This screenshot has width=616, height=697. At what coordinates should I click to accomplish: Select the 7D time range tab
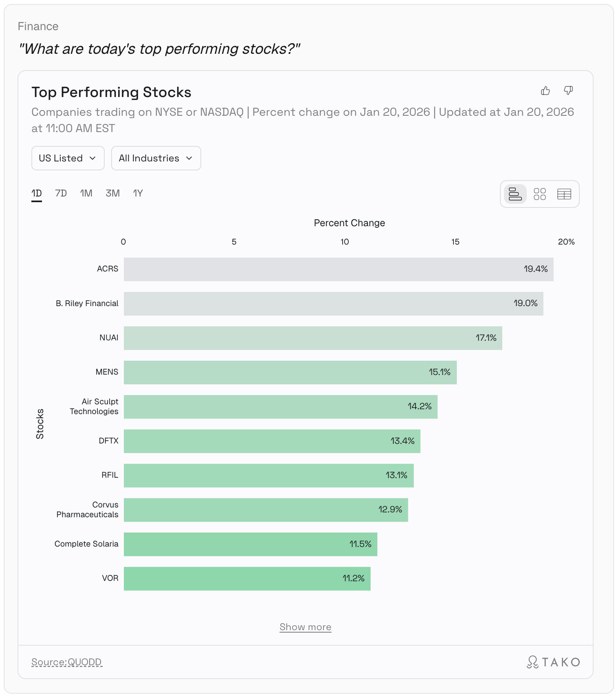click(x=61, y=193)
